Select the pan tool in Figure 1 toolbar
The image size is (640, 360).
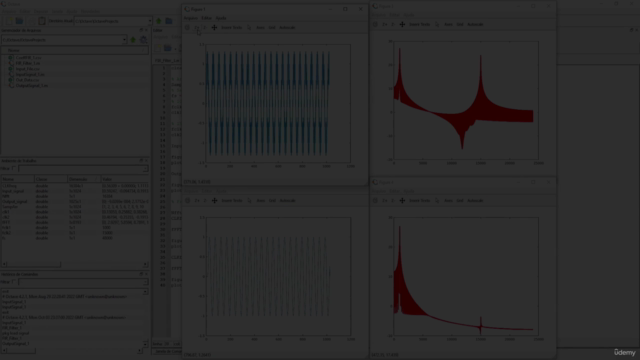pyautogui.click(x=214, y=28)
